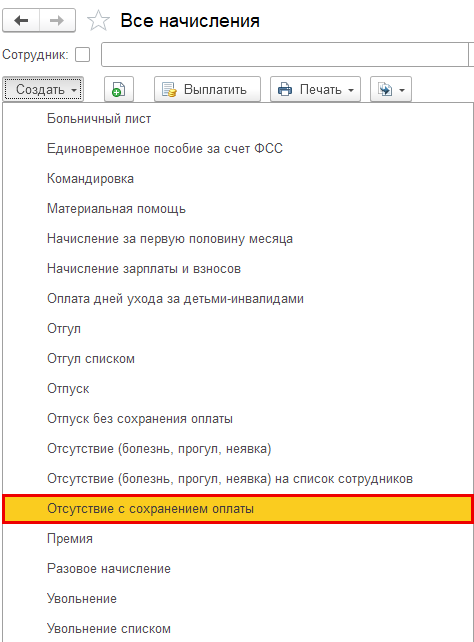Select highlighted Отсутствие с сохранением оплаты

pyautogui.click(x=238, y=509)
